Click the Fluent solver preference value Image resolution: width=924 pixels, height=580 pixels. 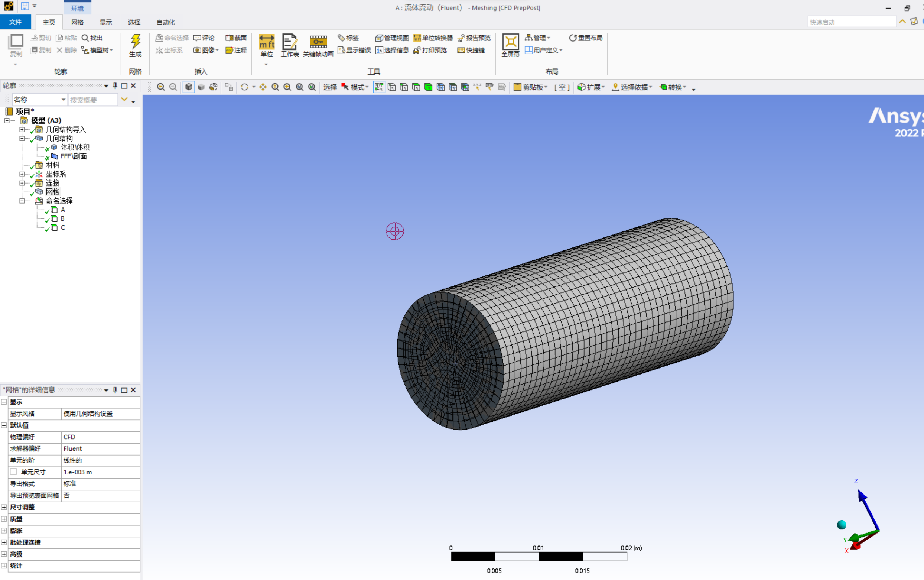[100, 448]
